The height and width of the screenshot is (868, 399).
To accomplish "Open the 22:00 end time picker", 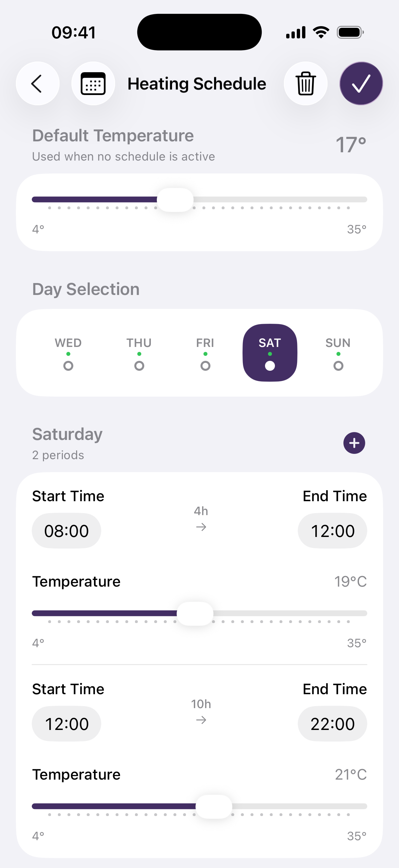I will pyautogui.click(x=332, y=723).
